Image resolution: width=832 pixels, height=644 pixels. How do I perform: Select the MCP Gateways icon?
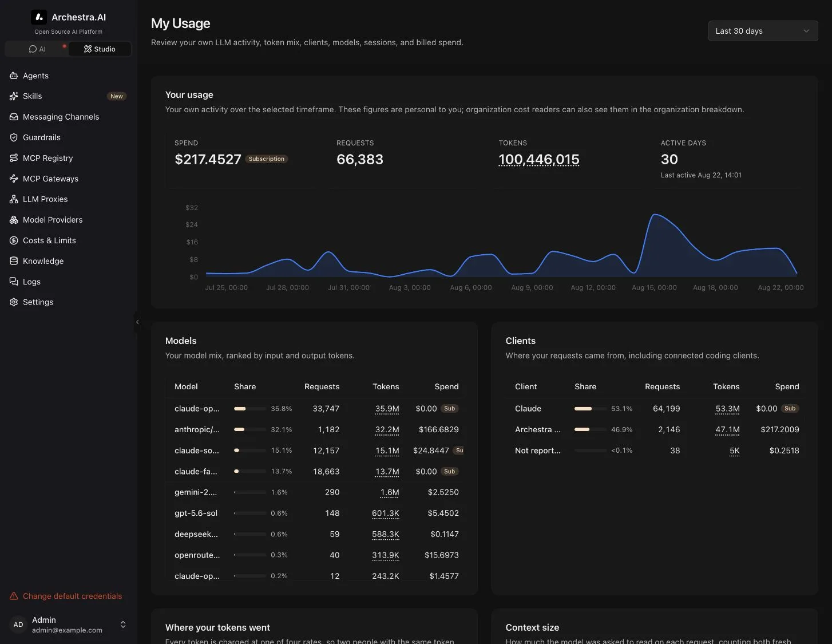coord(14,179)
